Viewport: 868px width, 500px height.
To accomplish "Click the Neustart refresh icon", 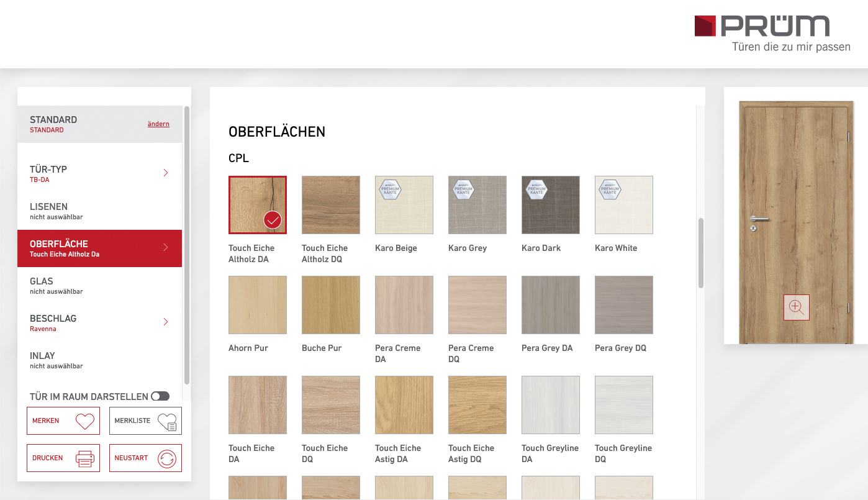I will point(167,459).
